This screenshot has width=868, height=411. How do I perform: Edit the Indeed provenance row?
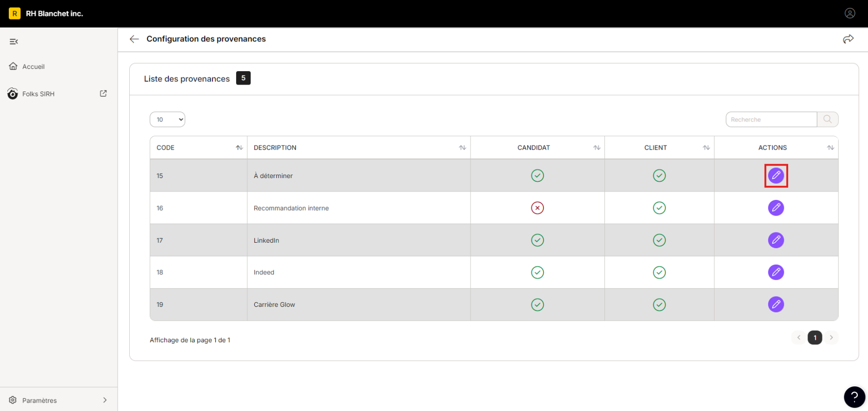[x=776, y=272]
